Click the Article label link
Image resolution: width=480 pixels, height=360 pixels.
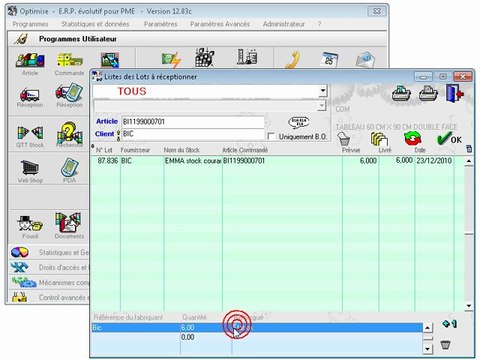pos(107,121)
